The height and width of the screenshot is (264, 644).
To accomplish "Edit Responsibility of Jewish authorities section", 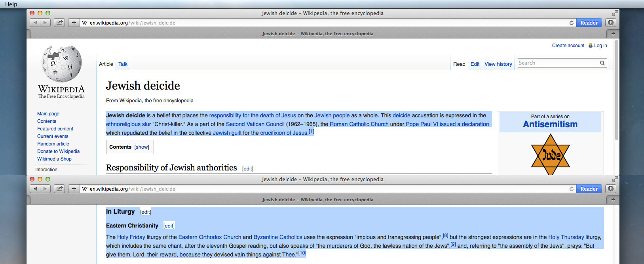I will coord(248,169).
